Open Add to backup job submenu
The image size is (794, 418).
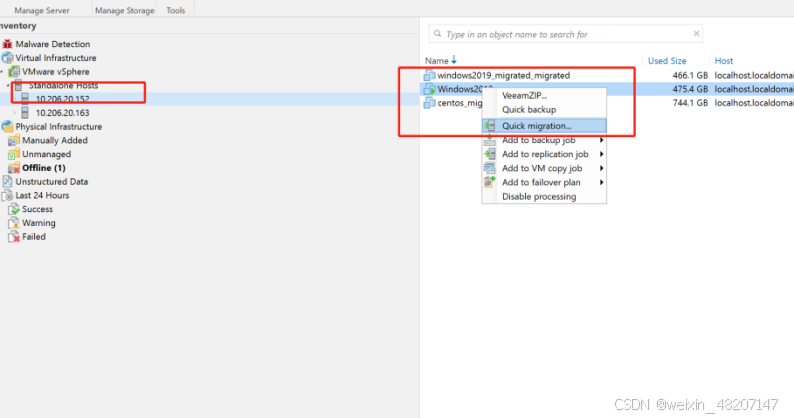pos(544,140)
